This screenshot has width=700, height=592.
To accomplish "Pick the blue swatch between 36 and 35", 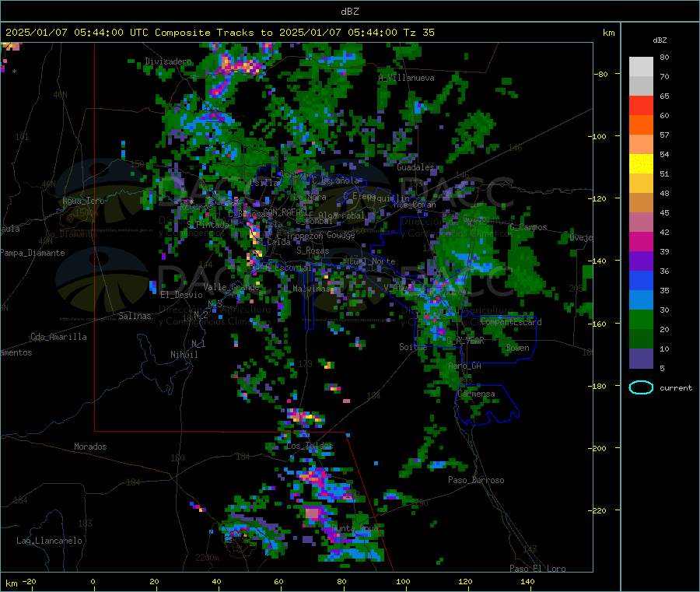I will [641, 280].
